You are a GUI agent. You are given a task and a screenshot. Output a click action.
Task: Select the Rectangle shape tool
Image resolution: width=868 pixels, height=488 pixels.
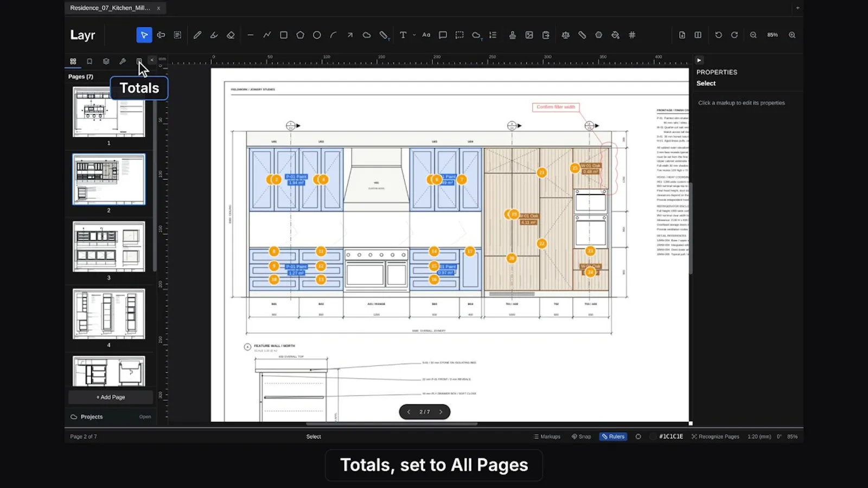(283, 35)
